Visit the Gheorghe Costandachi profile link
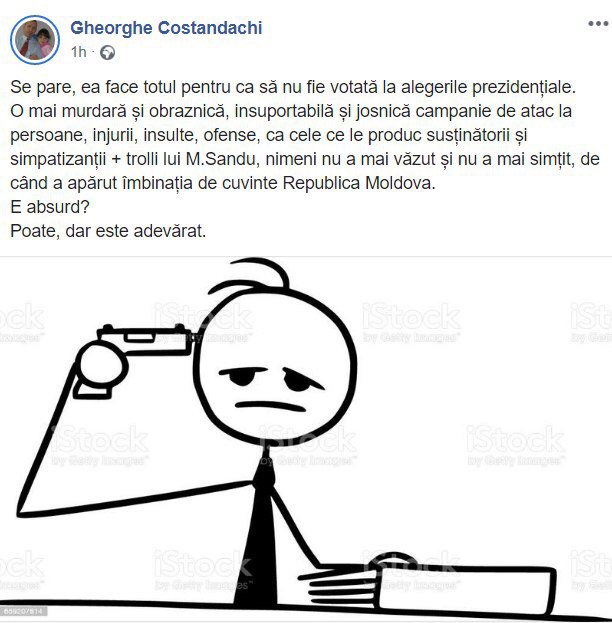Screen dimensions: 612x623 pos(166,28)
